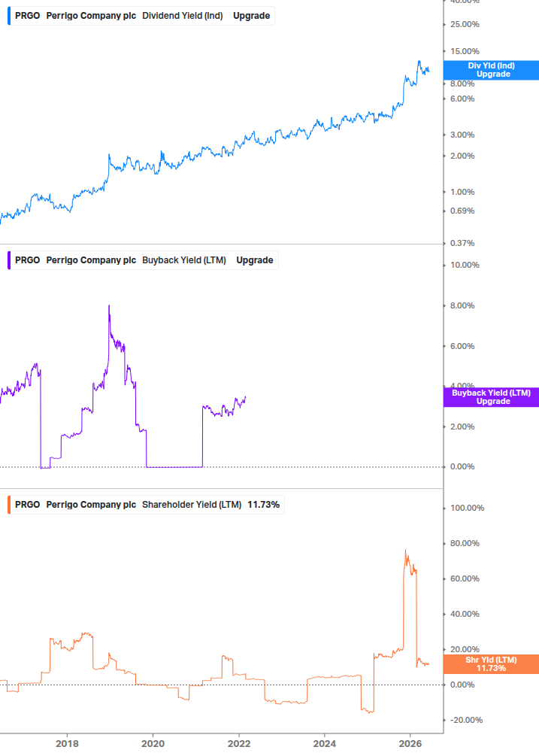This screenshot has height=756, width=539.
Task: Click the 11.73% value in Shareholder Yield legend
Action: [263, 505]
